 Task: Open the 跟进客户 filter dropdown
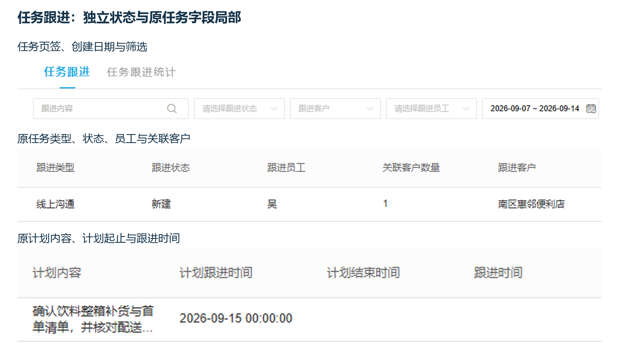click(335, 109)
